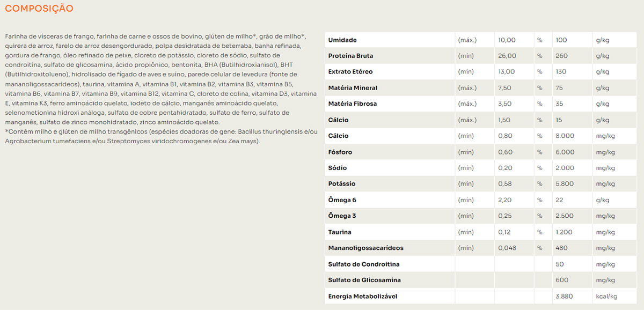Select the Sódio row label
Viewport: 644px width, 310px height.
338,168
